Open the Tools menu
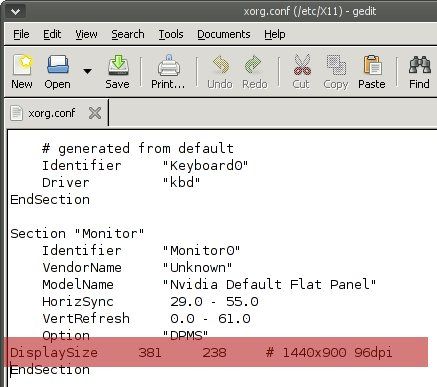This screenshot has height=387, width=437. click(171, 34)
